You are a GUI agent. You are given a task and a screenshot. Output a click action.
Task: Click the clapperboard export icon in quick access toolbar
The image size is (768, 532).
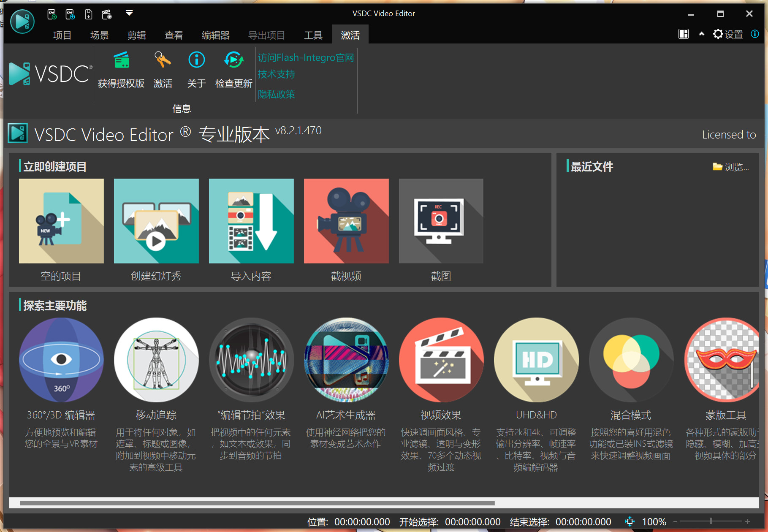tap(107, 15)
